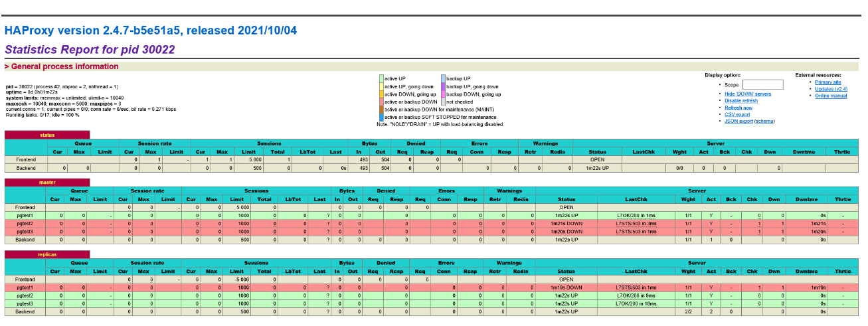
Task: Click the Refresh now link
Action: click(738, 108)
